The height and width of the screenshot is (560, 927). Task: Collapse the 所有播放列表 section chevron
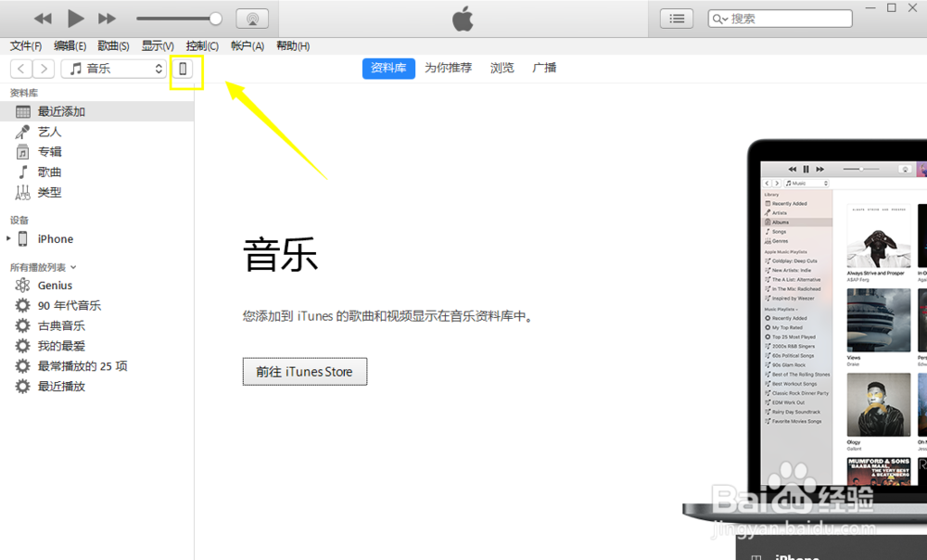coord(73,268)
